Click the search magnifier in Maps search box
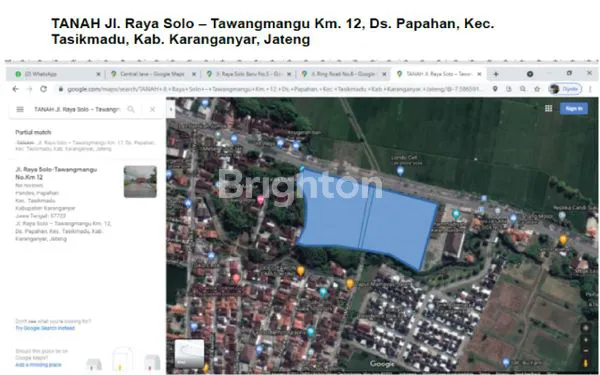Image resolution: width=600 pixels, height=375 pixels. (131, 109)
